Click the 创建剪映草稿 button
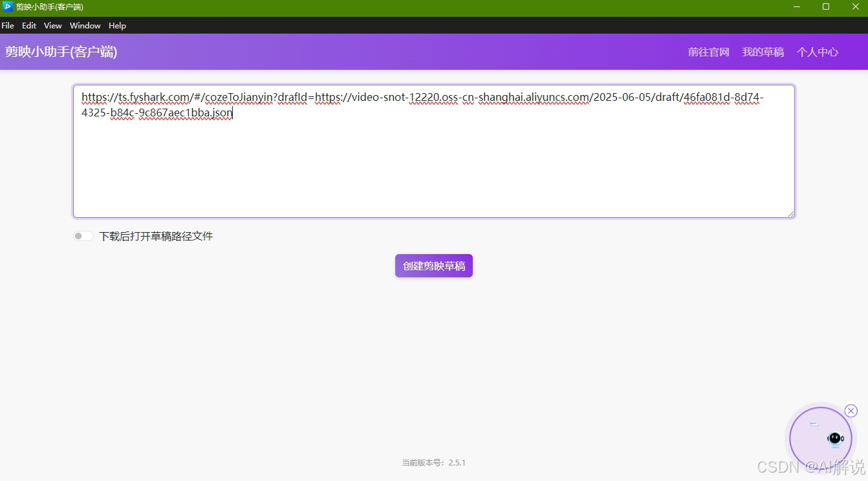The width and height of the screenshot is (868, 481). (x=434, y=266)
